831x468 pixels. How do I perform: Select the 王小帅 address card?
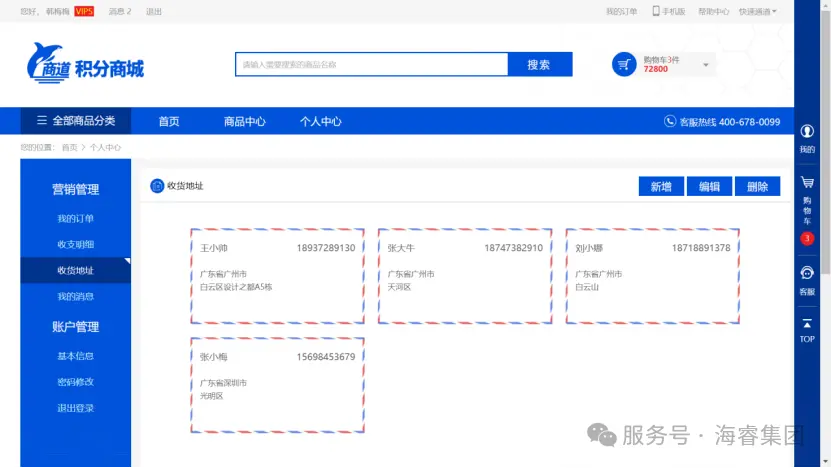277,276
